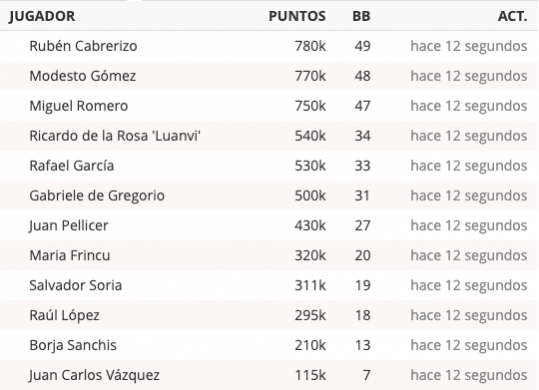Open Maria Frincu's entry

70,255
